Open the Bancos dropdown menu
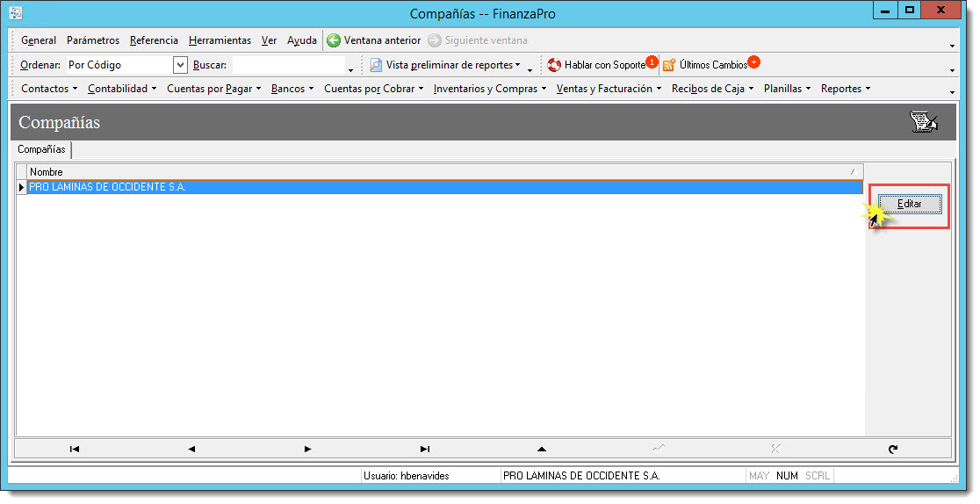 (x=292, y=89)
